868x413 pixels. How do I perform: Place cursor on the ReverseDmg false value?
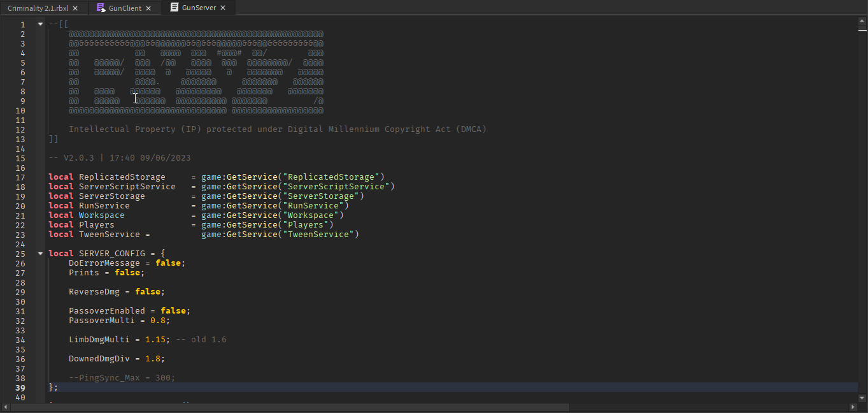147,292
